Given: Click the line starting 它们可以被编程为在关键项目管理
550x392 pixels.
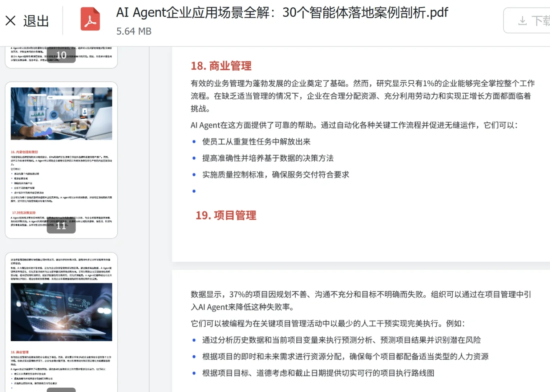Looking at the screenshot, I should tap(328, 323).
